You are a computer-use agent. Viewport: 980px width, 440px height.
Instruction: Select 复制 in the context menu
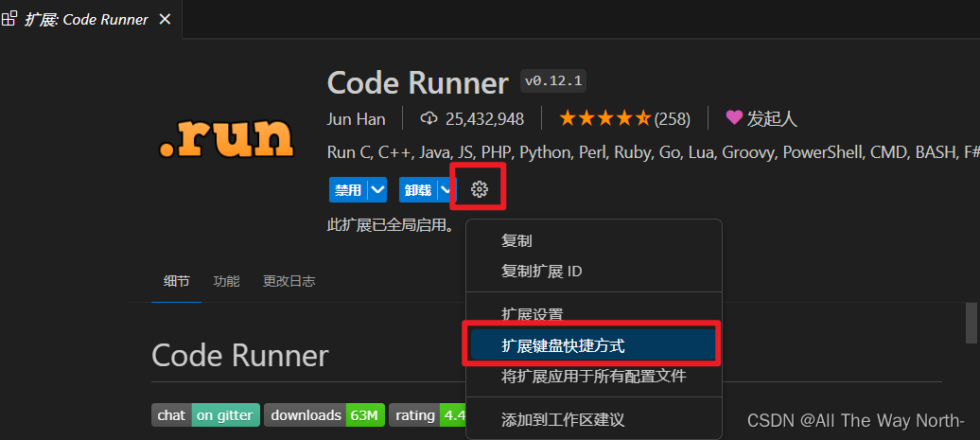point(594,240)
